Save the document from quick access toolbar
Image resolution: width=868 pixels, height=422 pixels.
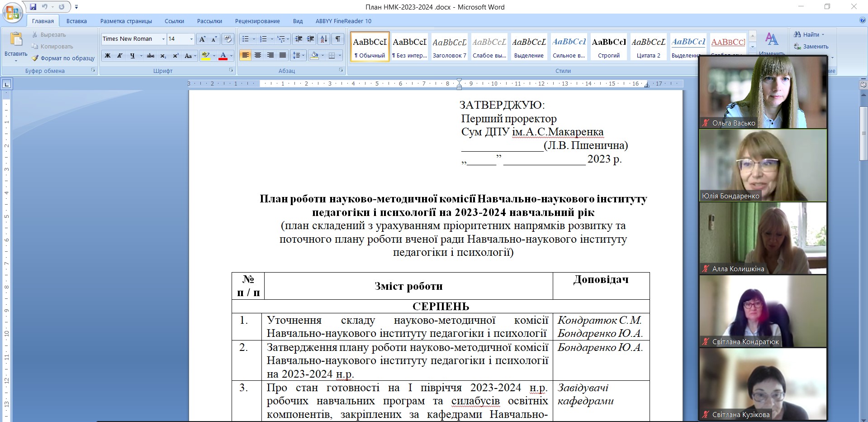pos(33,7)
